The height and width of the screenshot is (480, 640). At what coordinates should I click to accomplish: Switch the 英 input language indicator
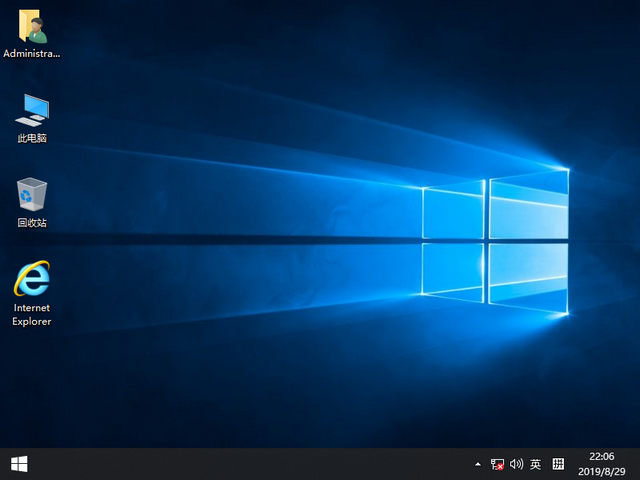point(536,464)
